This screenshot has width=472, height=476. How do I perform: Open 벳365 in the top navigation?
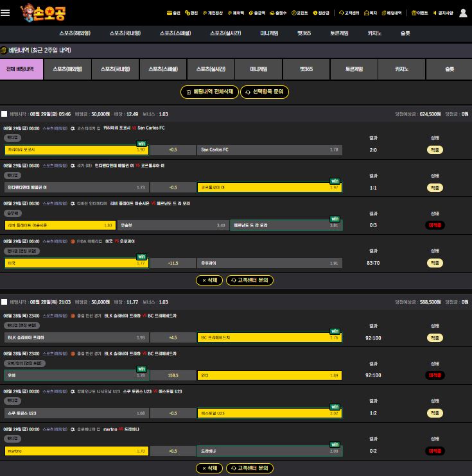click(x=304, y=33)
